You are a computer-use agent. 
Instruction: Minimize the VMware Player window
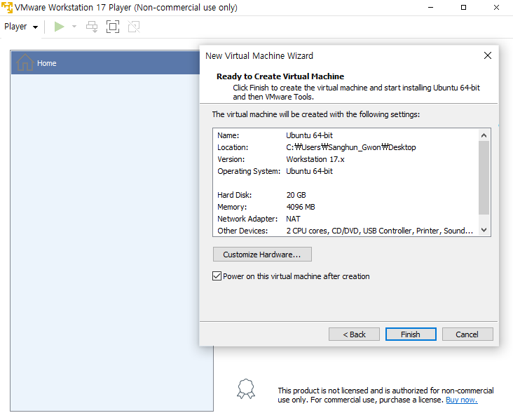click(430, 8)
